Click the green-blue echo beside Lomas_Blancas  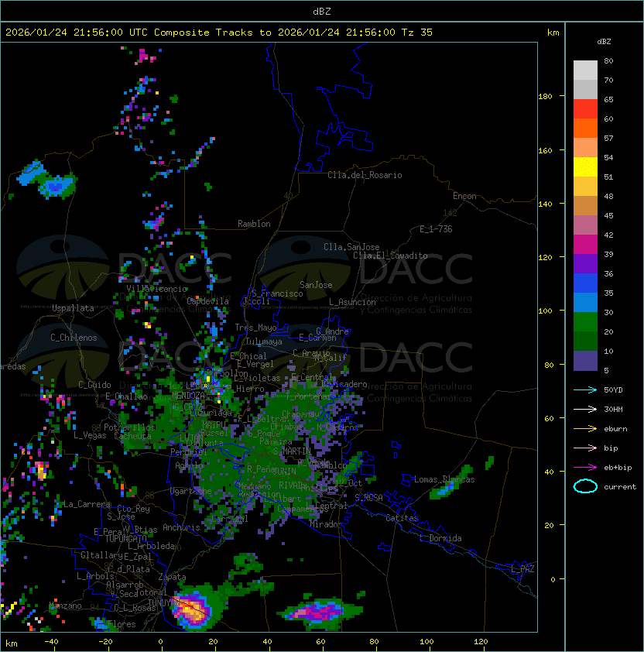[x=451, y=482]
